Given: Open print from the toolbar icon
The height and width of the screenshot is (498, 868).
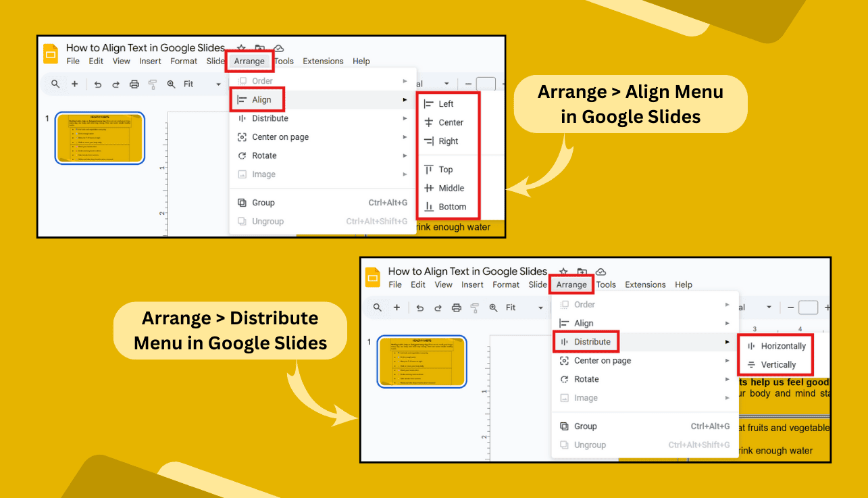Looking at the screenshot, I should coord(133,84).
